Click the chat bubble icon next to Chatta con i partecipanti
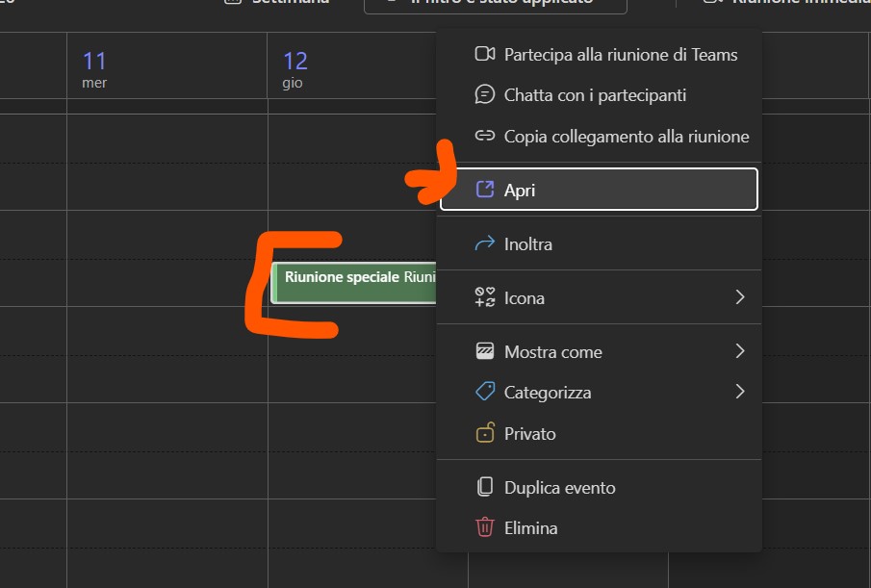Image resolution: width=871 pixels, height=588 pixels. click(484, 94)
